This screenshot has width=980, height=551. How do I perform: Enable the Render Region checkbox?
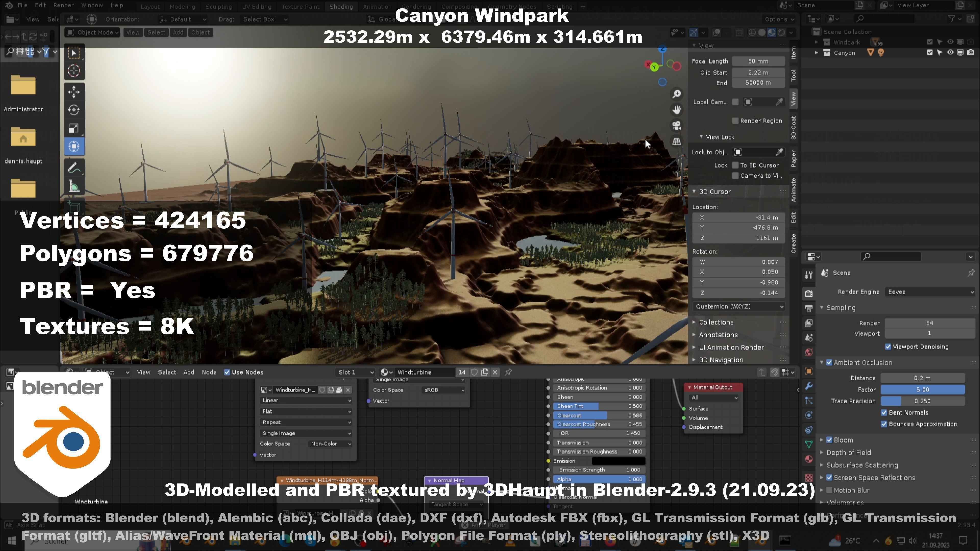(735, 121)
